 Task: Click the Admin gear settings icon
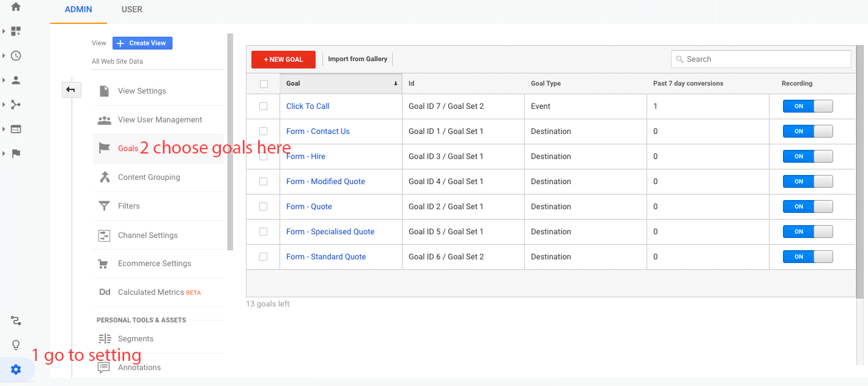click(16, 369)
